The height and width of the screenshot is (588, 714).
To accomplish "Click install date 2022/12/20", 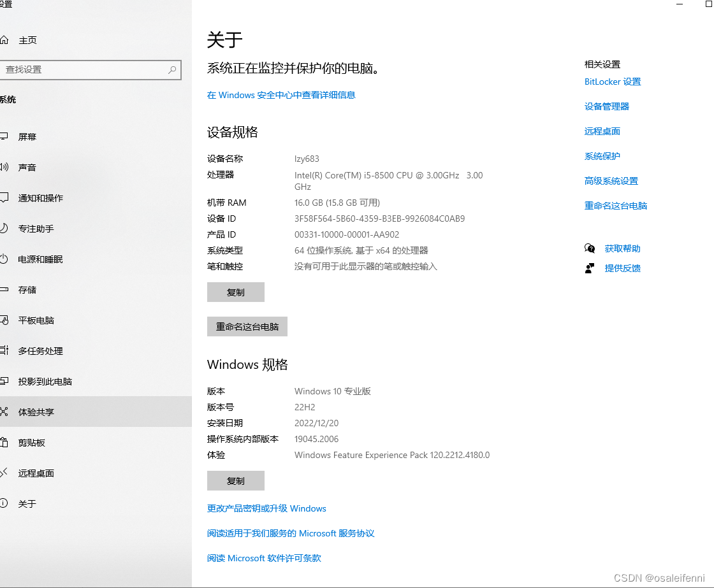I will pos(316,423).
